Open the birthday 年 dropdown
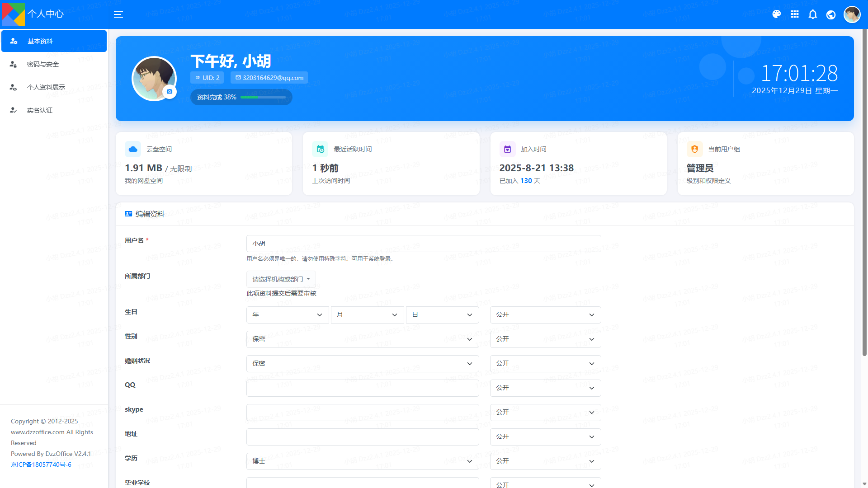This screenshot has height=488, width=868. 288,315
